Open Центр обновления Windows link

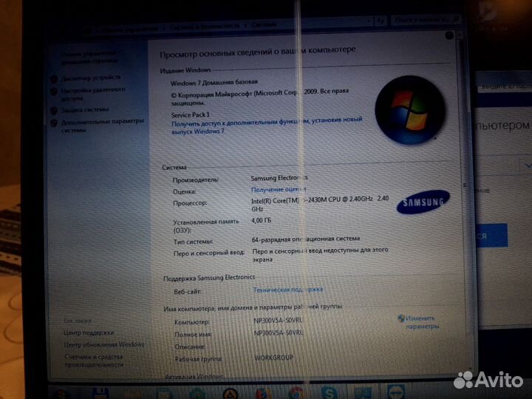tap(104, 345)
